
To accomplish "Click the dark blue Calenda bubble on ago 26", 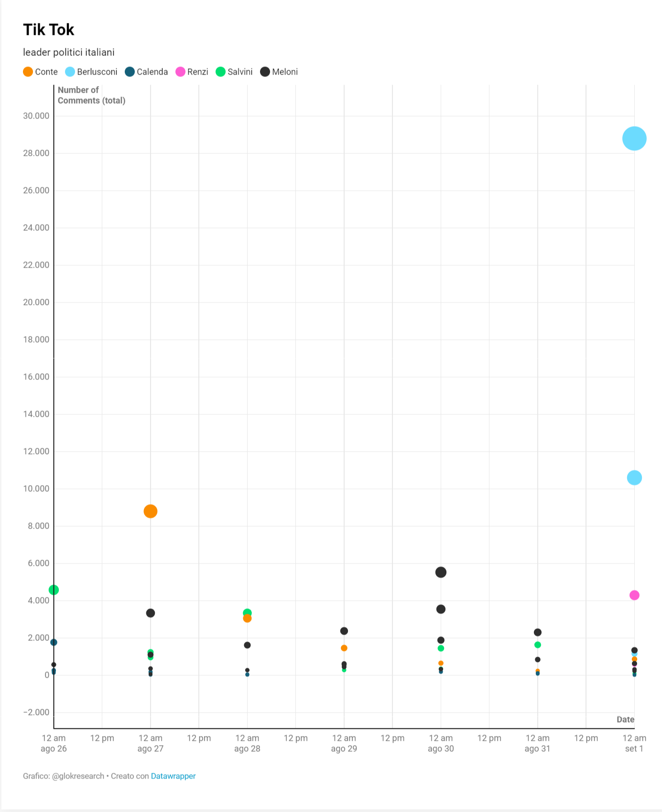I will [54, 642].
